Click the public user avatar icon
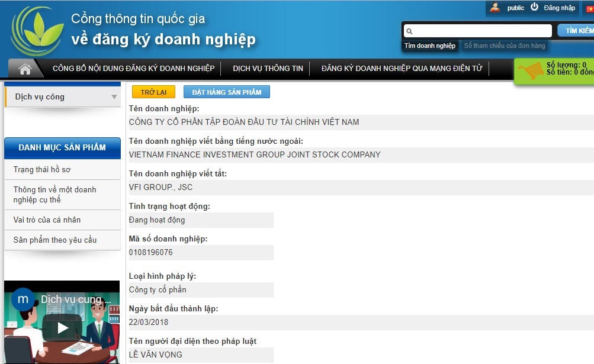594x364 pixels. (x=495, y=8)
